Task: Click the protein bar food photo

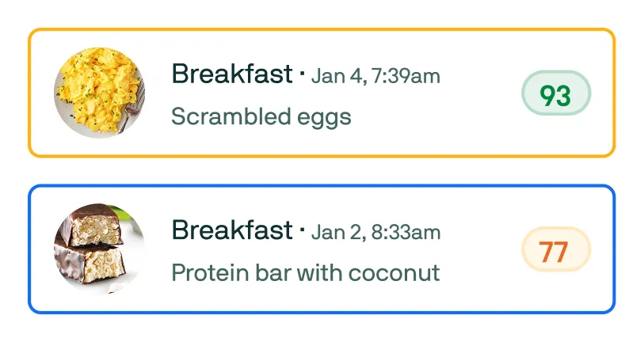Action: 98,249
